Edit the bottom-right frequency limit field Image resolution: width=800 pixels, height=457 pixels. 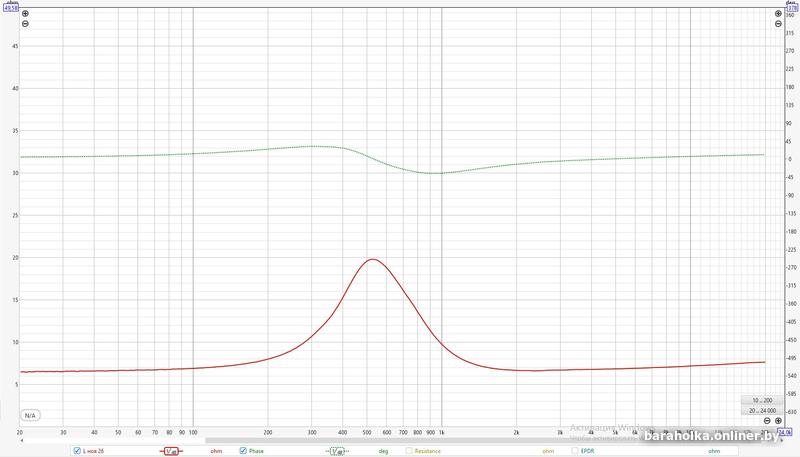click(784, 432)
